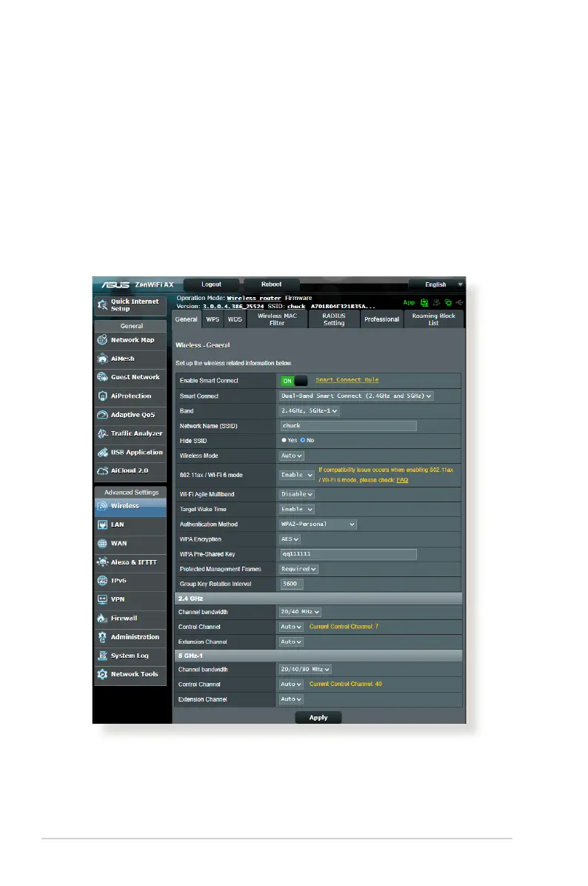Click the Reboot button
Screen dimensions: 588x886
[272, 284]
